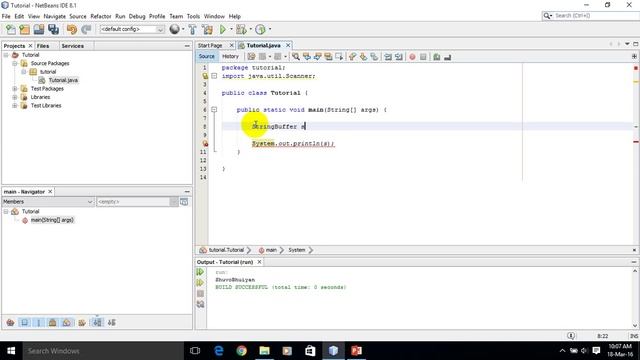The height and width of the screenshot is (360, 640).
Task: Open the File menu
Action: pyautogui.click(x=6, y=16)
